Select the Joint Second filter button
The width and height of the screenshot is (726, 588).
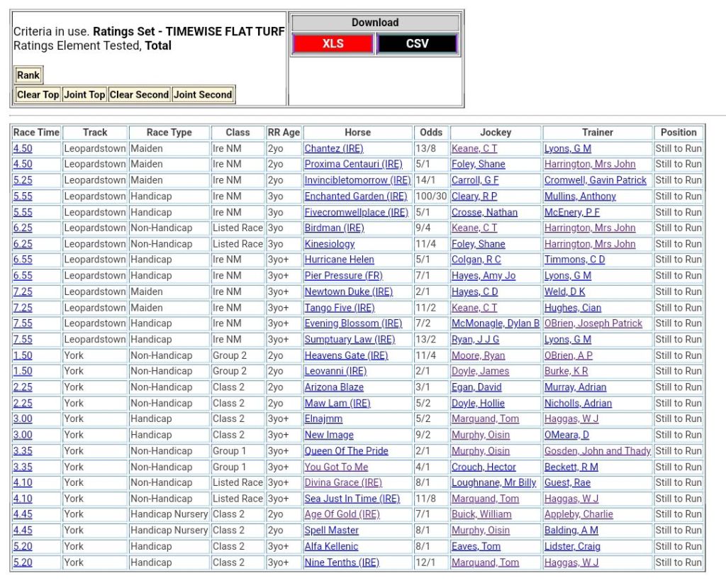tap(203, 94)
